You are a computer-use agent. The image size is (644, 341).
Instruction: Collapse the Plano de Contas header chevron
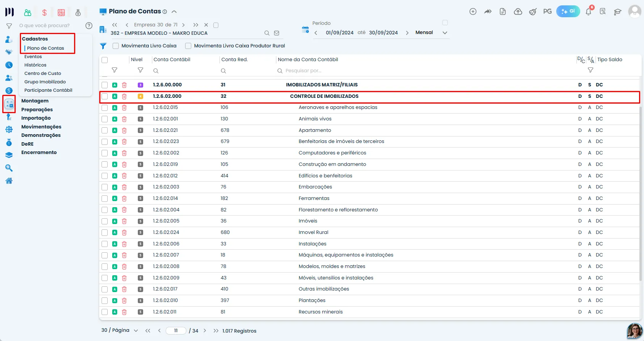174,11
